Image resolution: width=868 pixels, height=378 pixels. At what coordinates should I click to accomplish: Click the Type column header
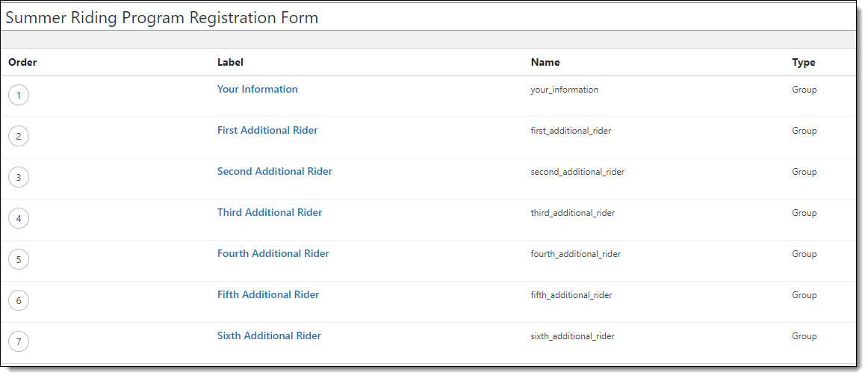click(x=804, y=62)
